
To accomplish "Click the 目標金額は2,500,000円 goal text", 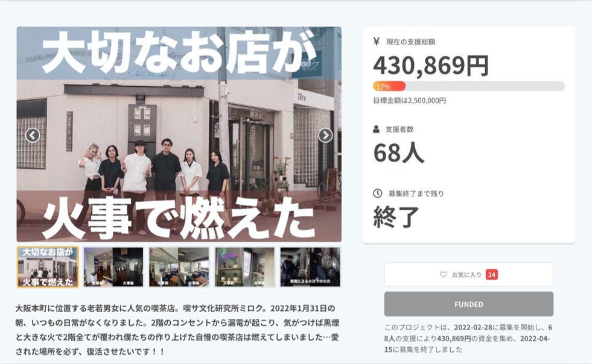I will tap(410, 101).
